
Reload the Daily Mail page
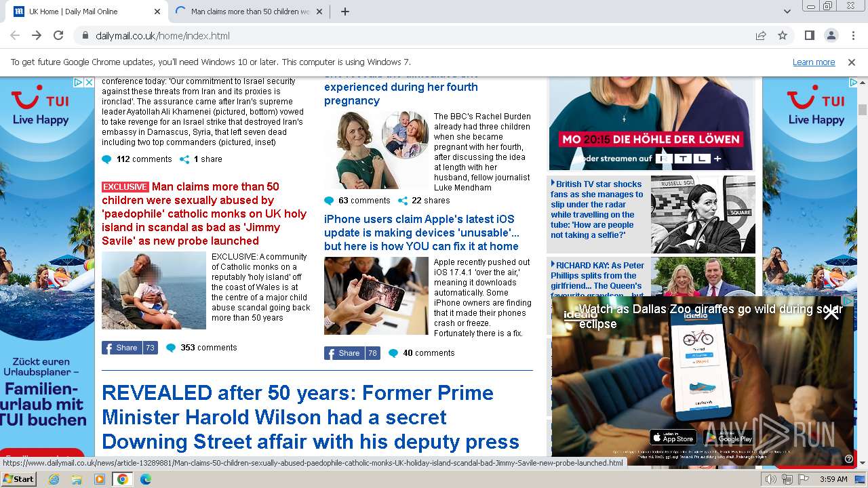(x=58, y=35)
